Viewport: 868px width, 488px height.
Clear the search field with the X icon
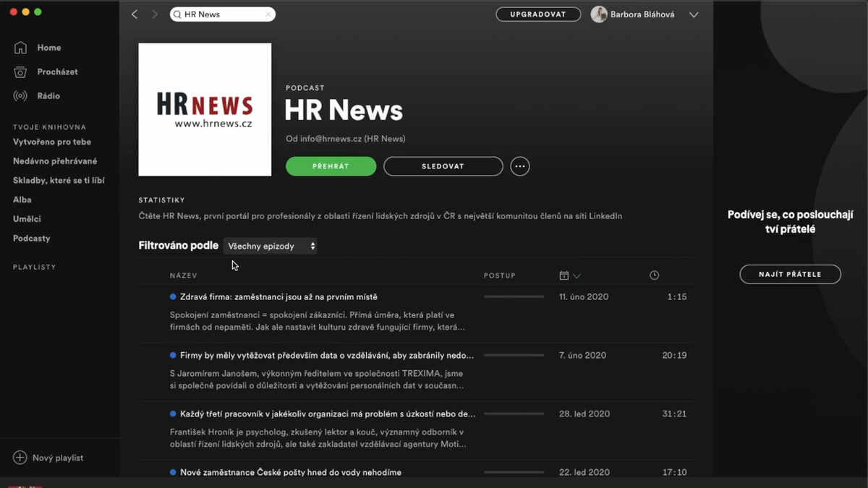click(x=268, y=14)
